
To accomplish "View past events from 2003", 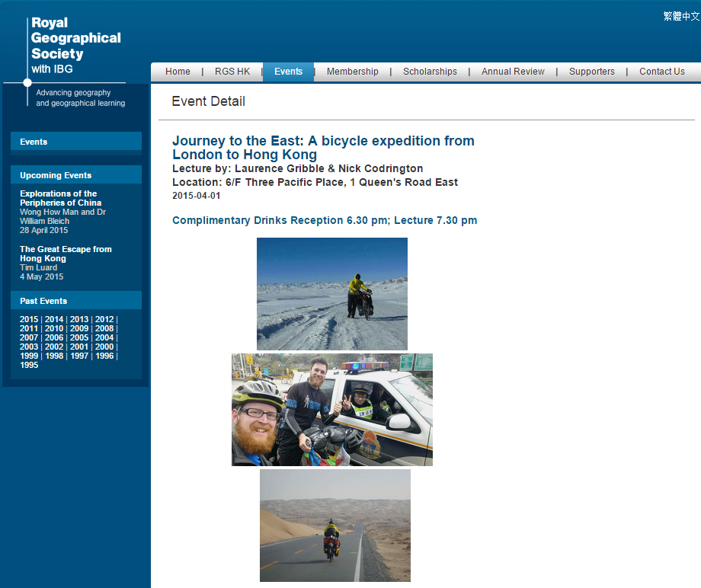I will [29, 347].
